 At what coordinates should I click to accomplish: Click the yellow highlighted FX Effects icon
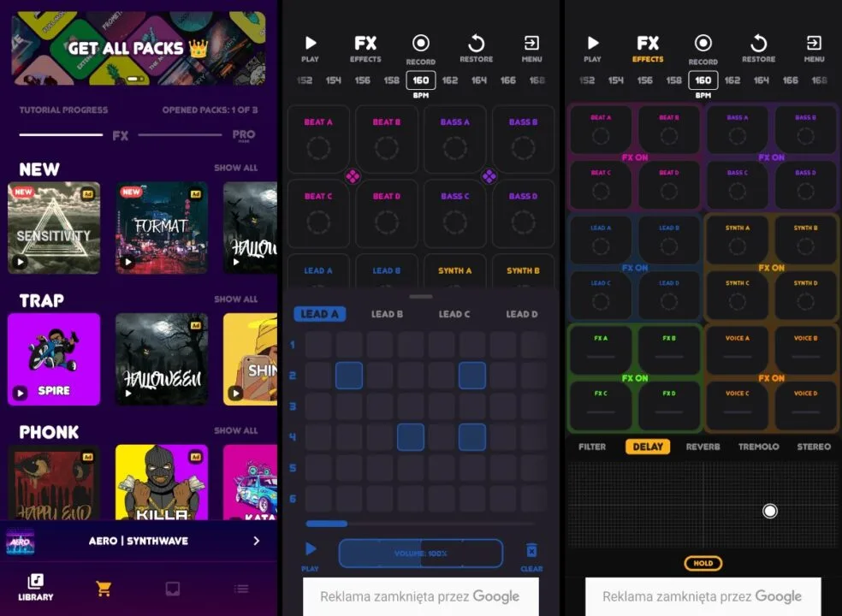(x=648, y=48)
